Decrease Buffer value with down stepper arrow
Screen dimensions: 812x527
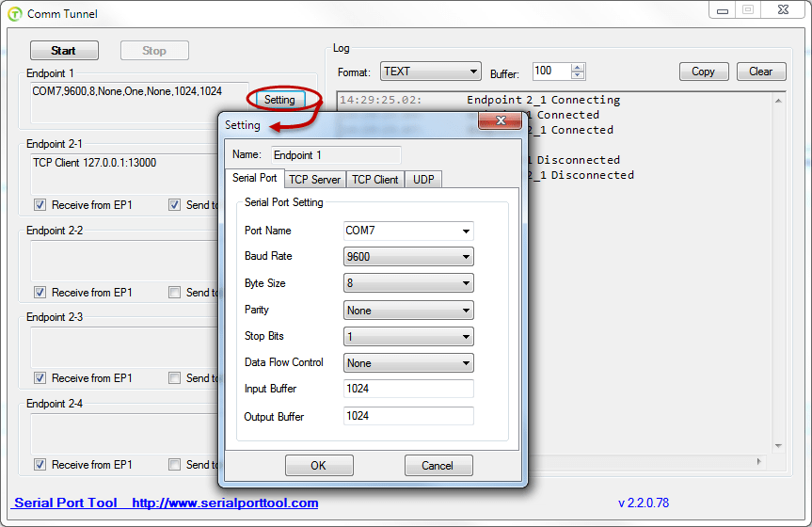(x=578, y=75)
